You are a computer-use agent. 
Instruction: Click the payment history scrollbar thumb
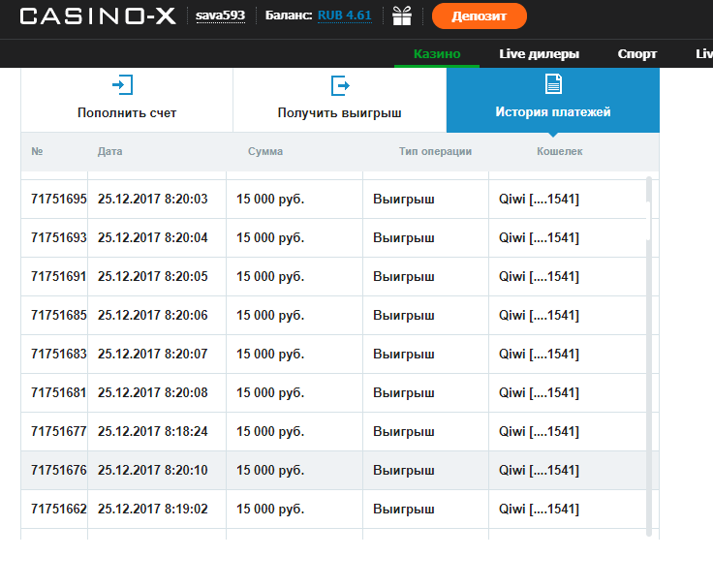(x=648, y=221)
